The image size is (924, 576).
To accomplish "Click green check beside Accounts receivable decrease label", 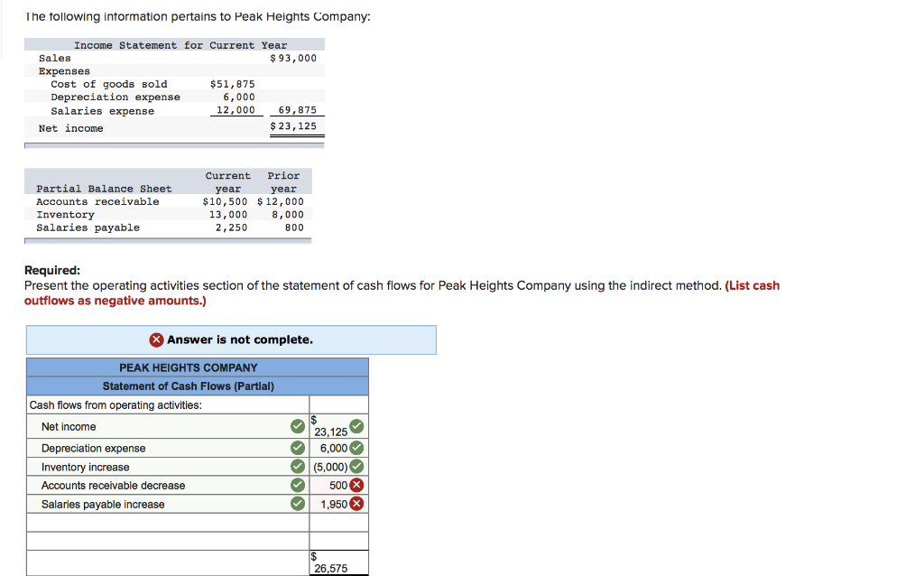I will [298, 485].
